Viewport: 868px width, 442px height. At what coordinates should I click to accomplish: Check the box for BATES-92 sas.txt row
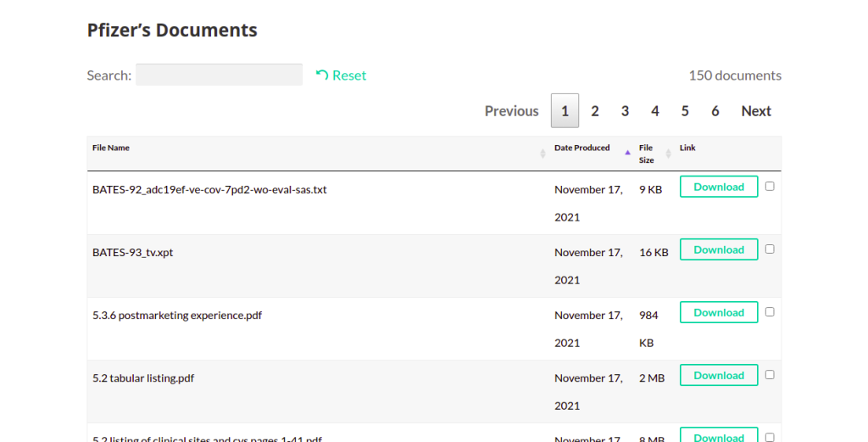(x=770, y=186)
